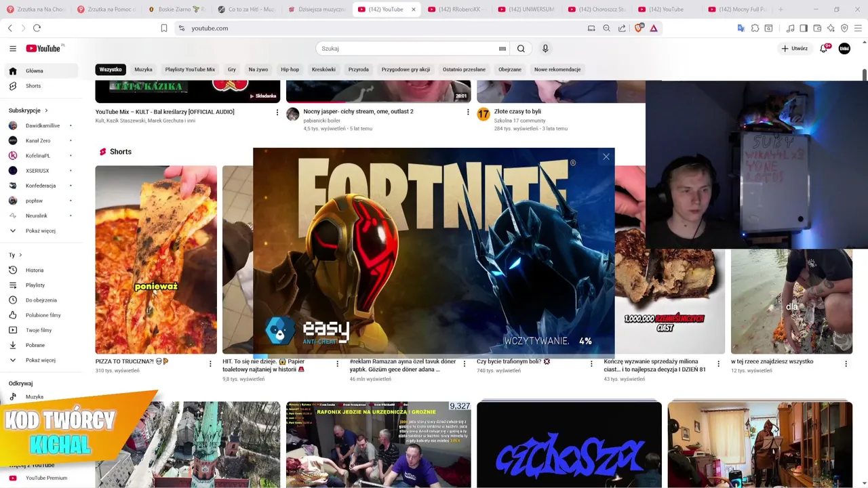Select the Hip-hop filter chip
This screenshot has height=488, width=868.
point(290,69)
